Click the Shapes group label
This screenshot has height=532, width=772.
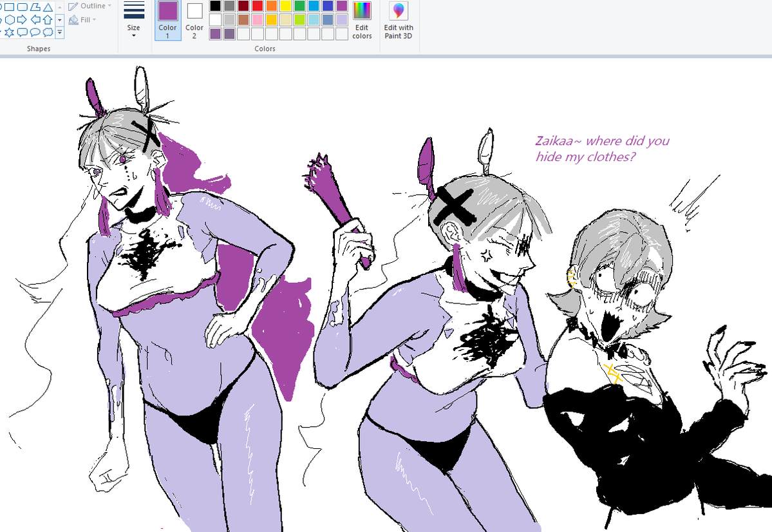(x=39, y=48)
